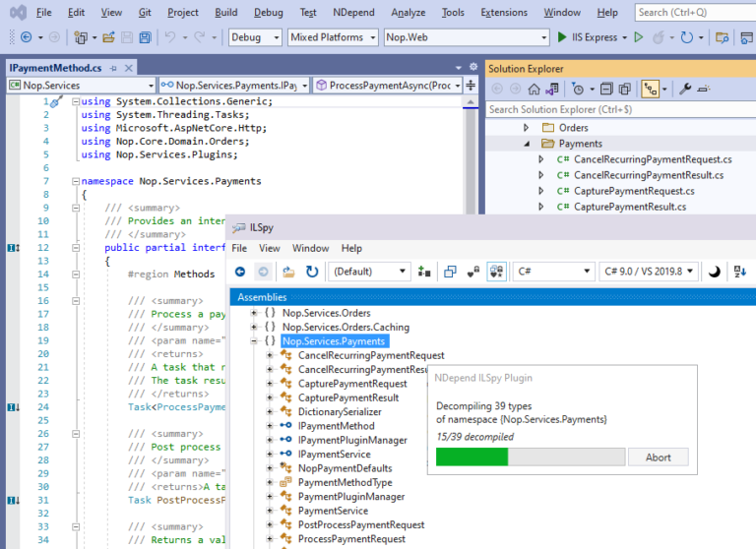
Task: Open the Build menu
Action: pyautogui.click(x=226, y=13)
